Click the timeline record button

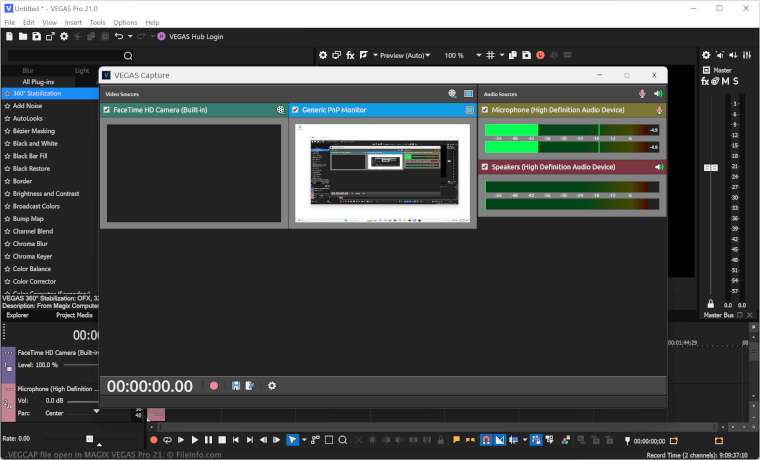[x=154, y=440]
